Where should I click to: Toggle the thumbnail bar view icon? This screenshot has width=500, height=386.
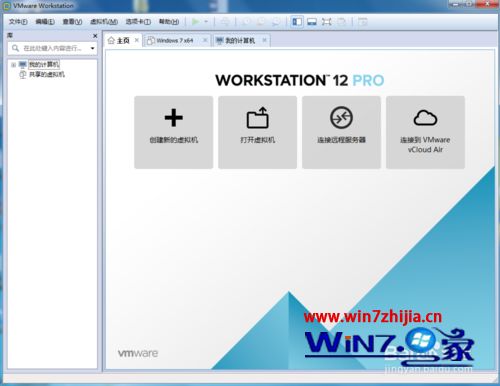(312, 22)
